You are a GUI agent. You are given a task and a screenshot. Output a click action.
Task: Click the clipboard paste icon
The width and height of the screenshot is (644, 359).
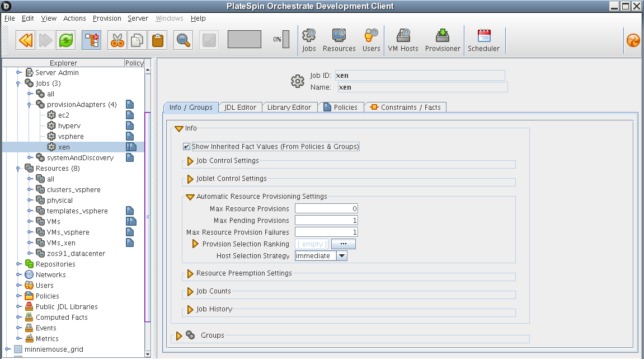click(x=158, y=40)
